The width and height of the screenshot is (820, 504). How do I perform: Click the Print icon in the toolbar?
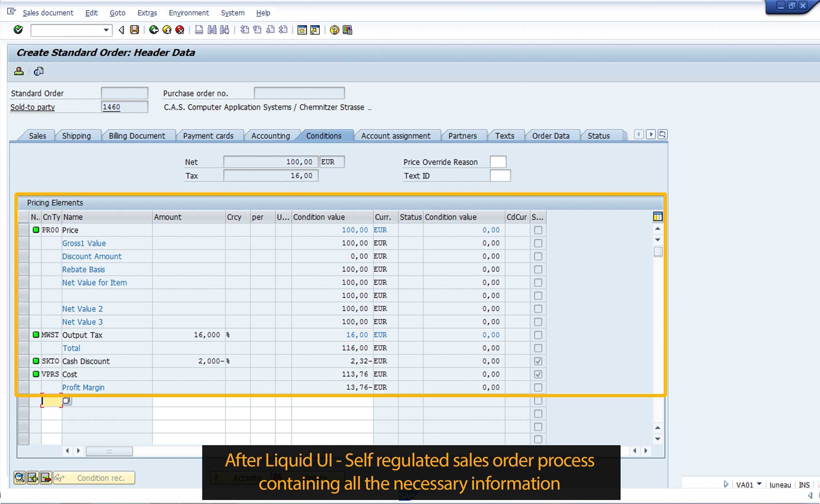[x=199, y=30]
